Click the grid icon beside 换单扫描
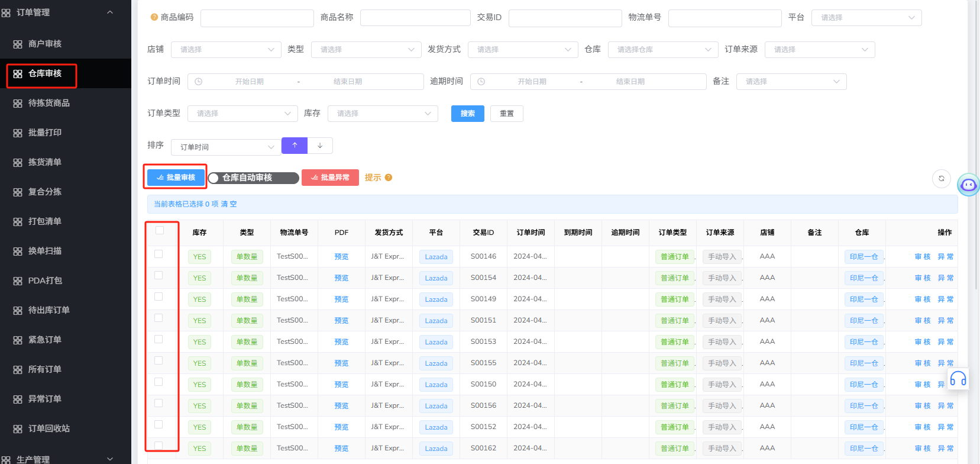Viewport: 980px width, 464px height. (x=18, y=252)
